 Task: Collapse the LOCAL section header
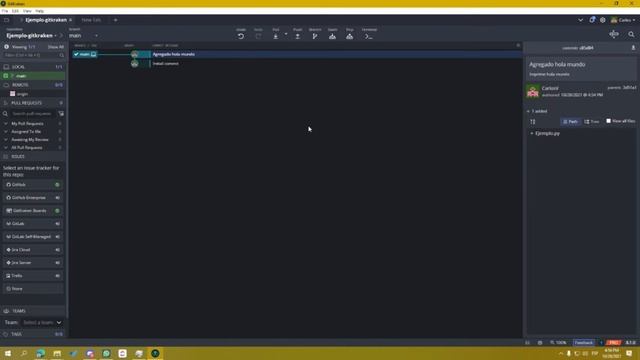click(33, 67)
